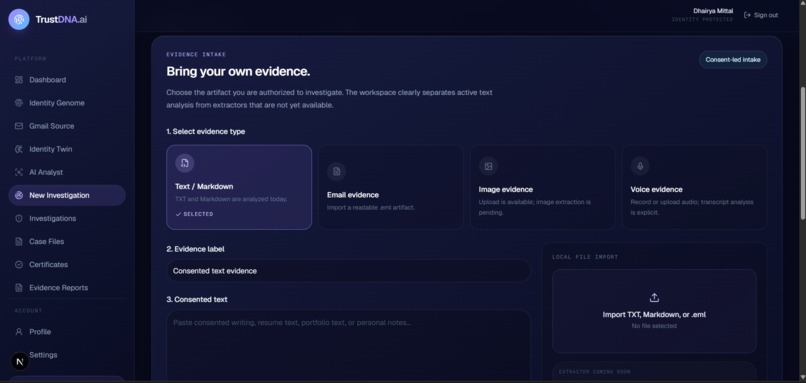The height and width of the screenshot is (383, 806).
Task: Go to Identity Genome page
Action: (67, 103)
